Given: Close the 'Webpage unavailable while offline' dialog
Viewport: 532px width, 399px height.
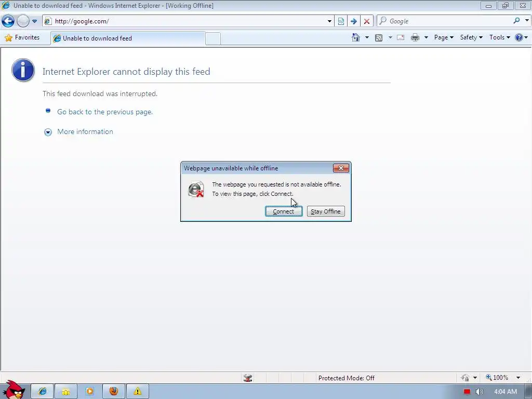Looking at the screenshot, I should point(341,168).
